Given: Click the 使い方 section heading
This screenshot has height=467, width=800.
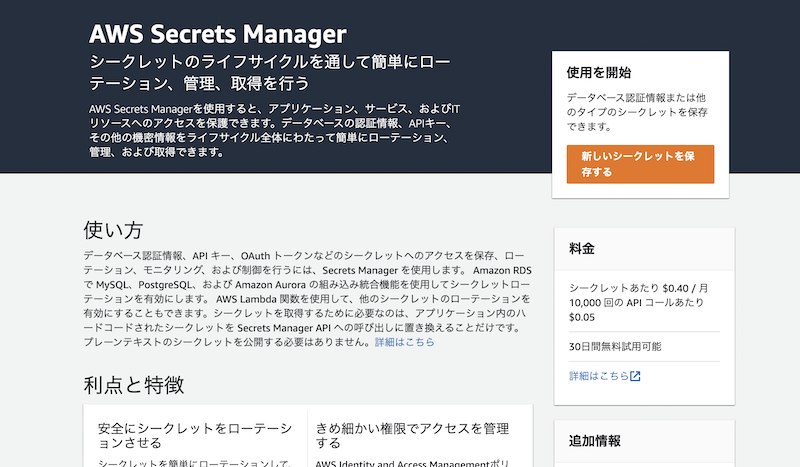Looking at the screenshot, I should click(113, 230).
